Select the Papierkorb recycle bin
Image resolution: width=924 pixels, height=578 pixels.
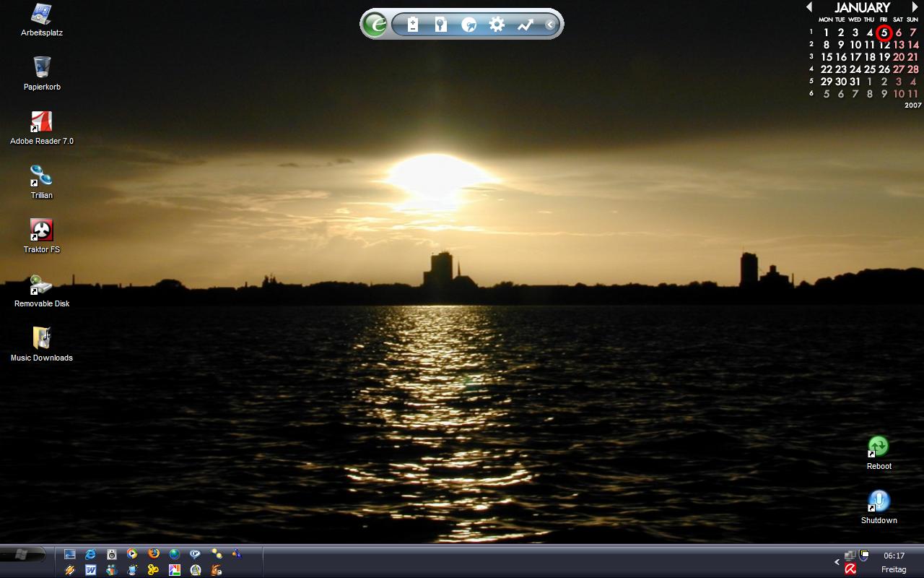(x=41, y=68)
